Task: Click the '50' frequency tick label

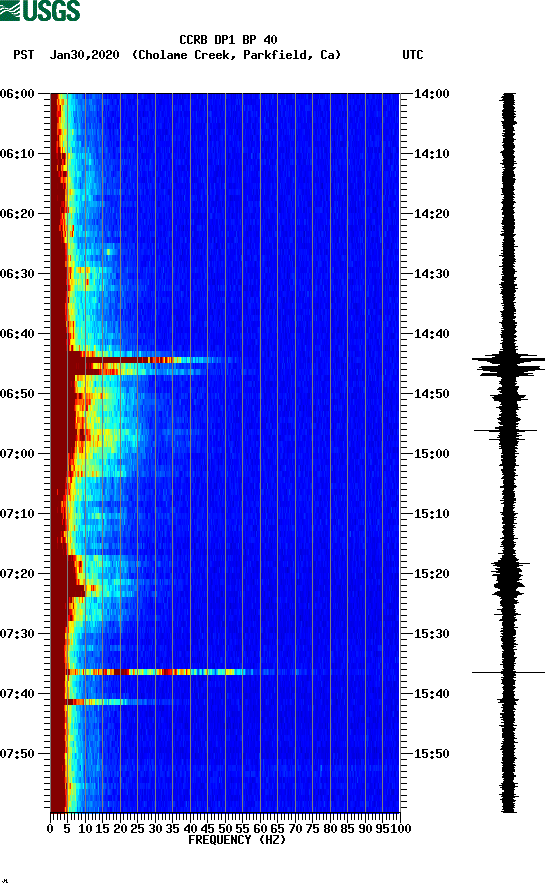Action: tap(225, 829)
